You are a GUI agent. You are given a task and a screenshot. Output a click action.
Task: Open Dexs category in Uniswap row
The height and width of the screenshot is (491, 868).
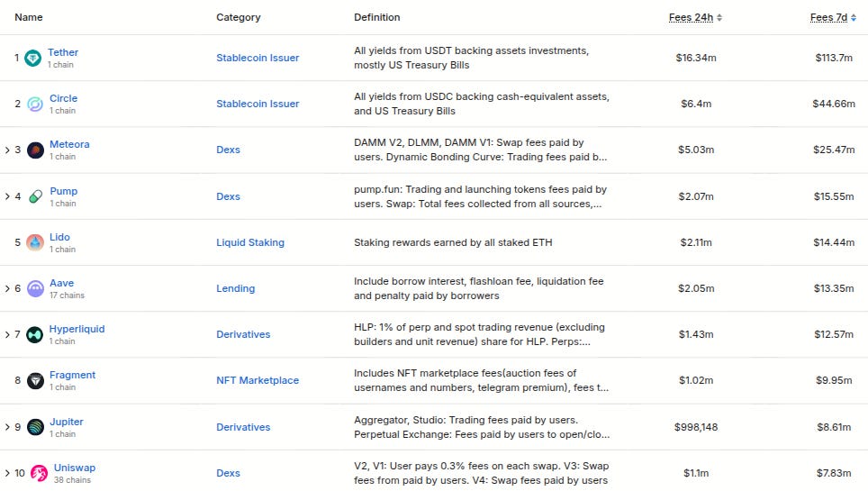point(228,473)
